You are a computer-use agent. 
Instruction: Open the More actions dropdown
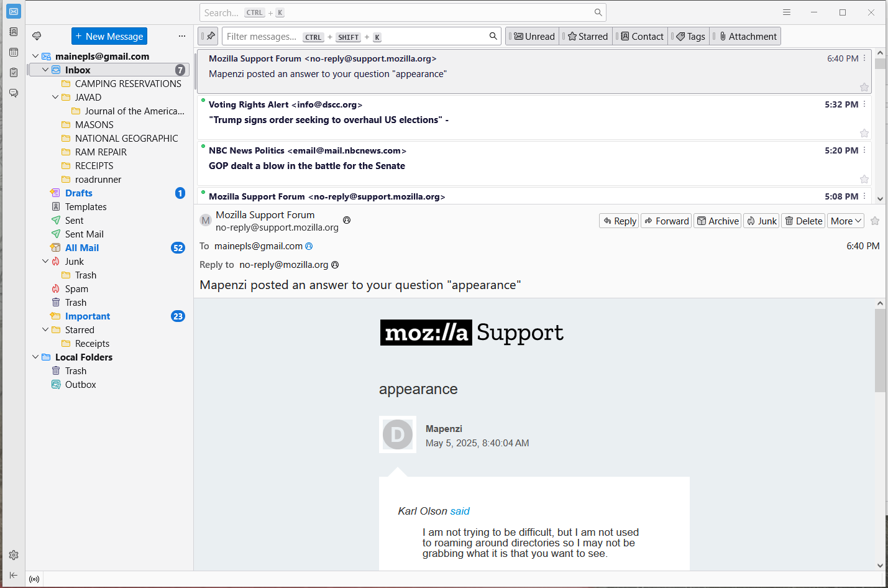click(x=846, y=221)
